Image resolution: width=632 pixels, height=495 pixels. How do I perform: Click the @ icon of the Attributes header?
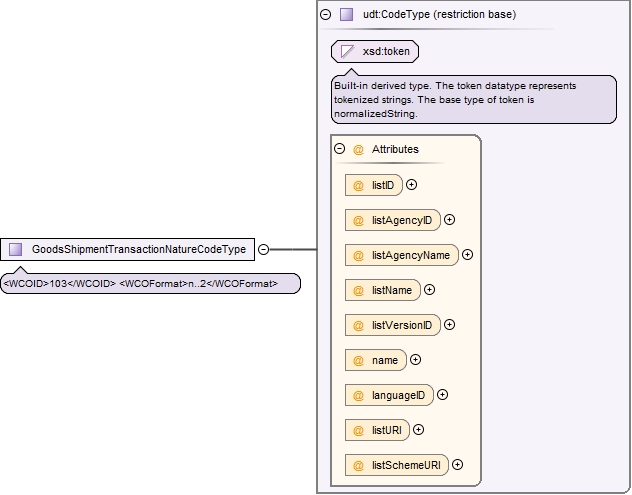pos(358,150)
